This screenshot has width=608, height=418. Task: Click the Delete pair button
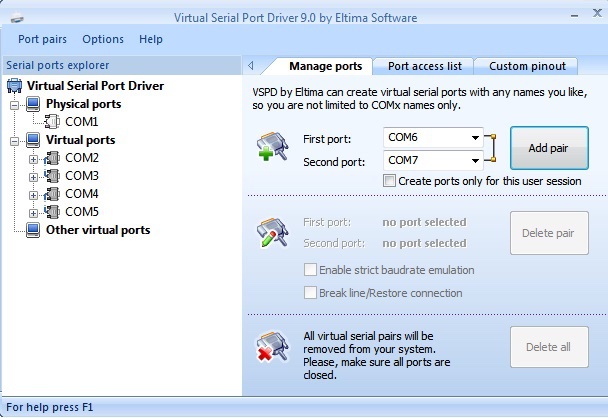click(x=549, y=233)
